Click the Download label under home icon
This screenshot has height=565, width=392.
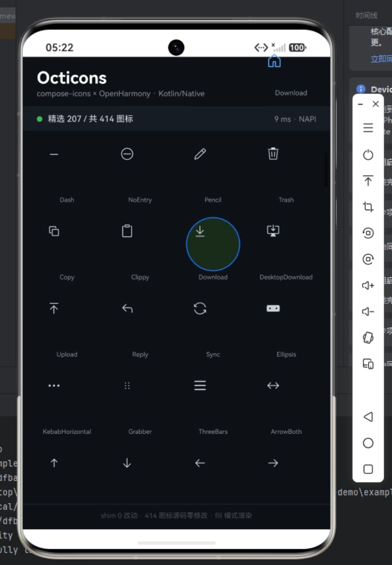291,93
